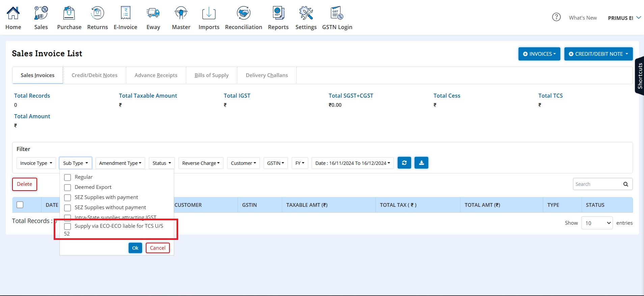Expand the FY filter dropdown
This screenshot has width=644, height=296.
[300, 163]
